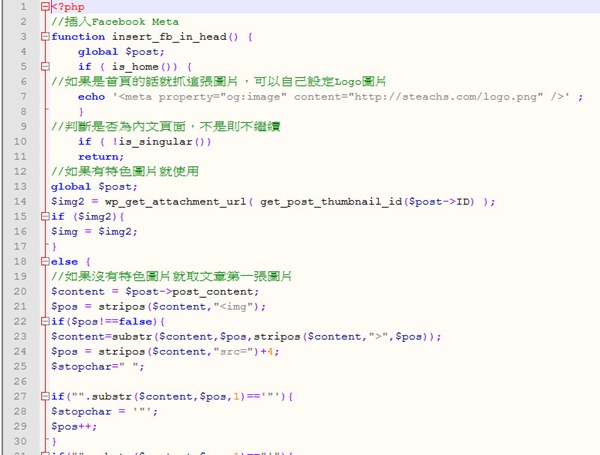Collapse the if($pos!==false) fold marker
600x455 pixels.
point(45,321)
